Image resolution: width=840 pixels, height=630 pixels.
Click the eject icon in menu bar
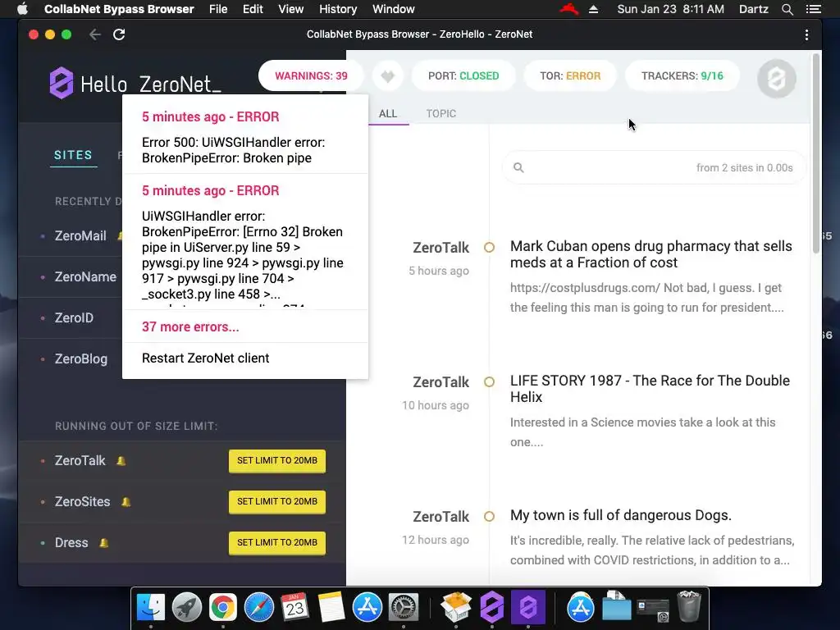(x=593, y=9)
